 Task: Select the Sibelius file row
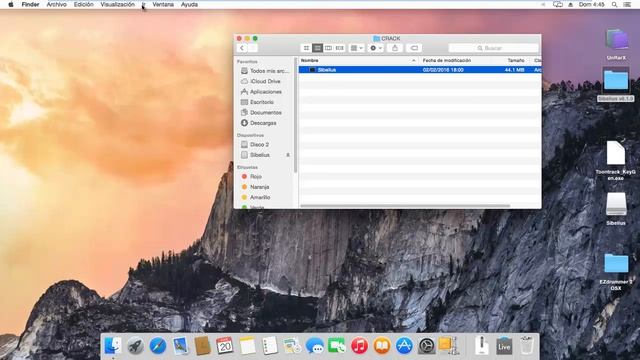pos(420,70)
